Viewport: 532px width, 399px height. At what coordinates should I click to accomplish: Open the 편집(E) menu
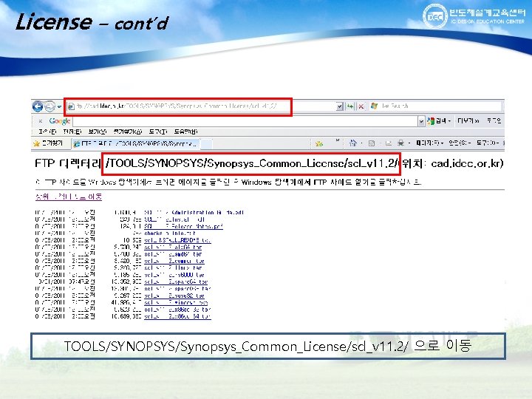pos(72,132)
